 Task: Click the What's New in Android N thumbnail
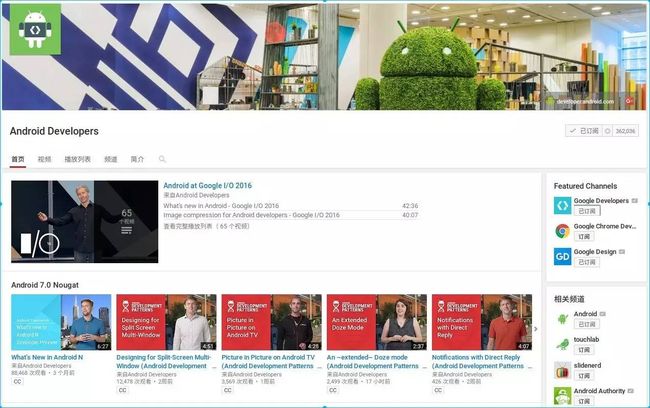coord(61,322)
